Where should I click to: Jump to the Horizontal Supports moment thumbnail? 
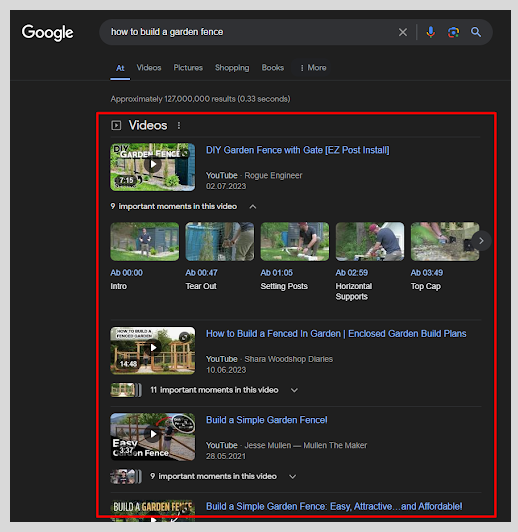[370, 242]
